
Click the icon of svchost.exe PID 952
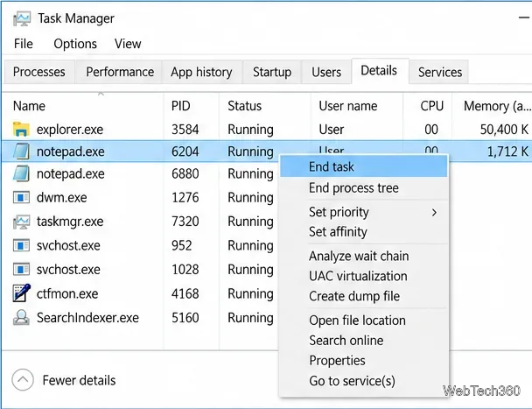[21, 245]
